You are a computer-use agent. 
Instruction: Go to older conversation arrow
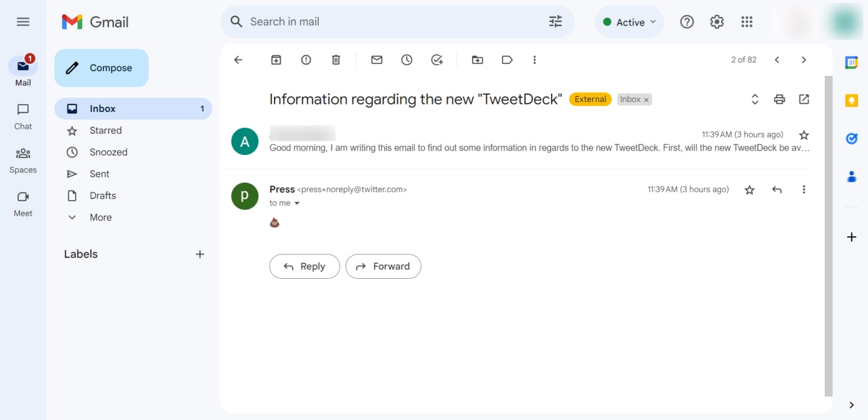coord(804,60)
